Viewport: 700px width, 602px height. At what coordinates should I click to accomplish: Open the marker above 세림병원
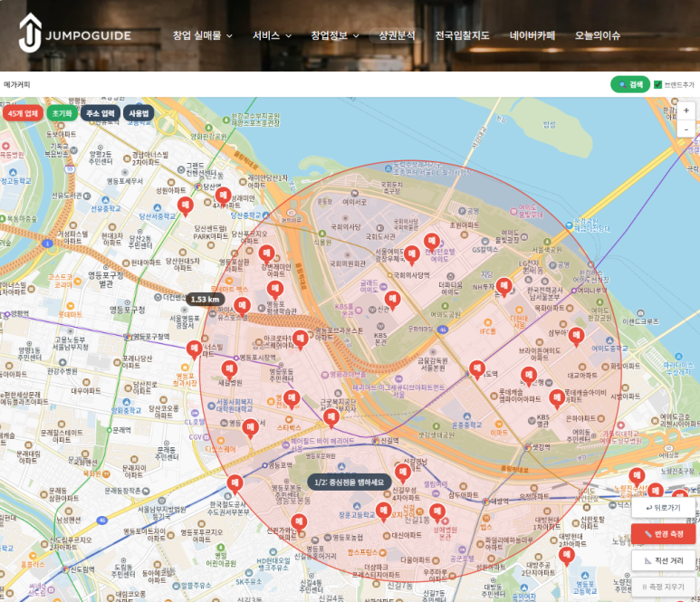229,370
